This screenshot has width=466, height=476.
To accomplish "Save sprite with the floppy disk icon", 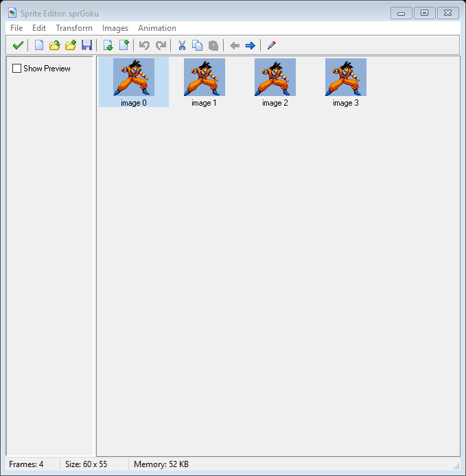I will pos(87,45).
